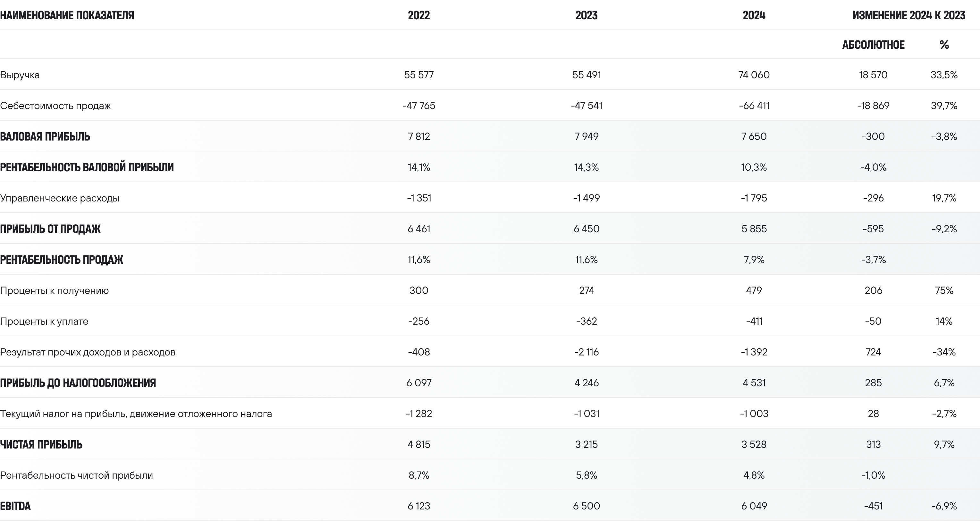
Task: Select the НАИМЕНОВАНИЕ ПОКАЗАТЕЛЯ header
Action: [x=67, y=15]
